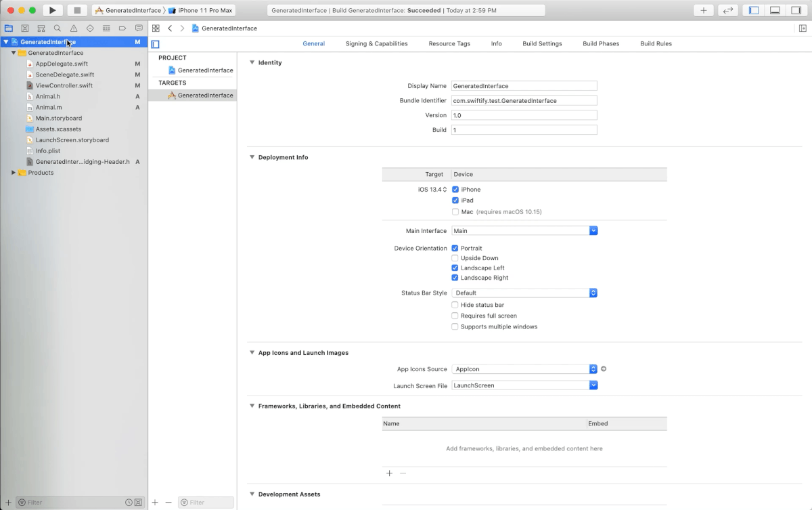Image resolution: width=812 pixels, height=510 pixels.
Task: Go back in editor history
Action: 170,28
